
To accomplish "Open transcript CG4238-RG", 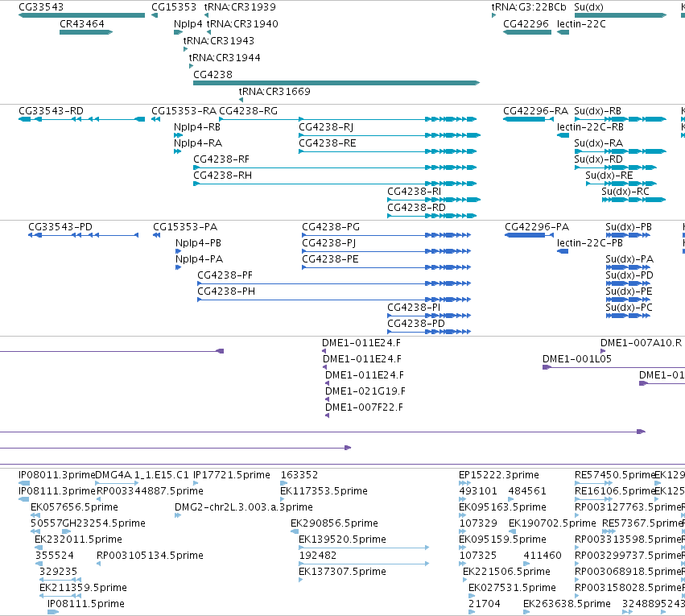I will pos(248,111).
